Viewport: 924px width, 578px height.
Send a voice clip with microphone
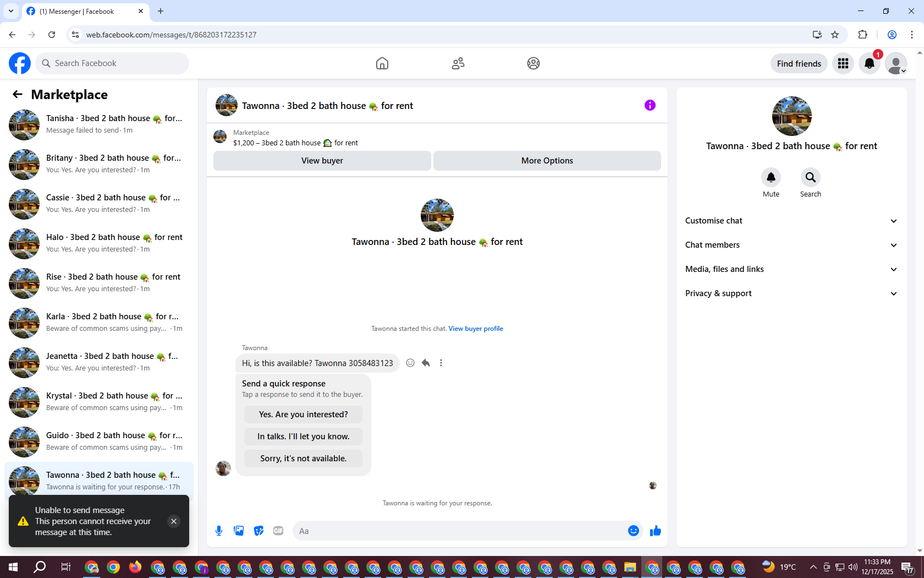[x=219, y=531]
